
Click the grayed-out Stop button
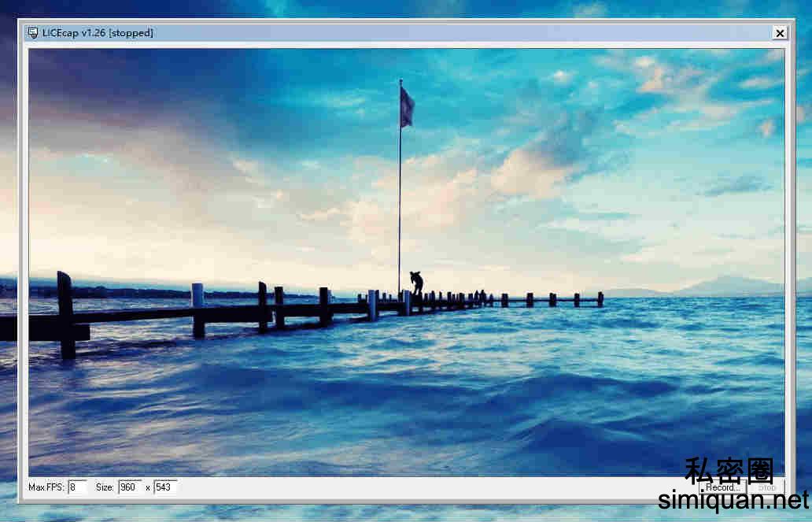766,487
